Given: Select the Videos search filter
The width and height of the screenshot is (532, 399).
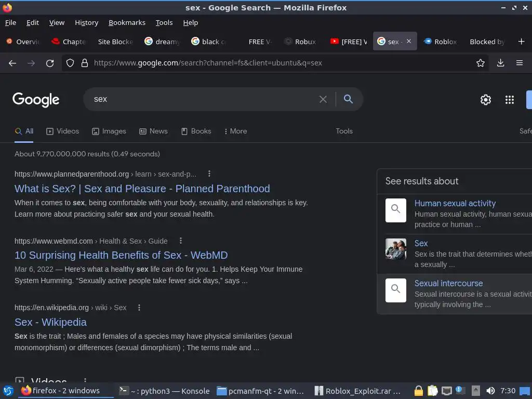Looking at the screenshot, I should click(x=63, y=131).
